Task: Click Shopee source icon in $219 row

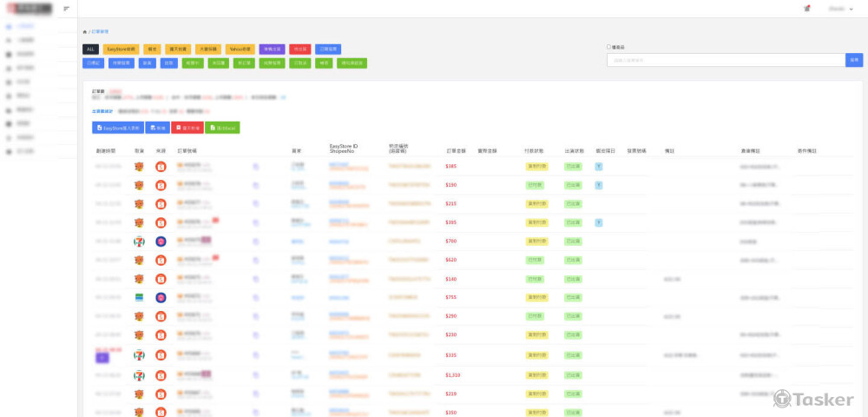Action: (161, 394)
